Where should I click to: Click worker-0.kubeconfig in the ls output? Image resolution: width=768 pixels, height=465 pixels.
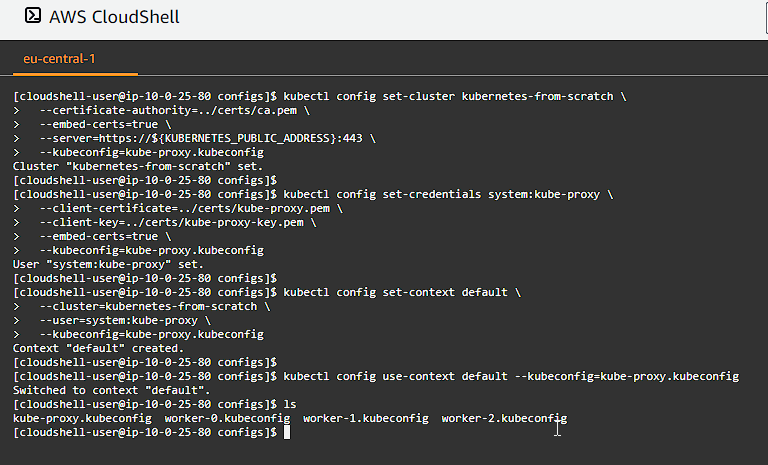point(227,418)
